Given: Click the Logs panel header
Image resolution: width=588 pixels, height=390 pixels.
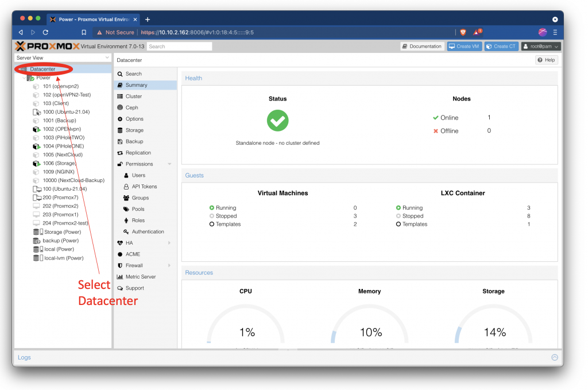Looking at the screenshot, I should (288, 357).
